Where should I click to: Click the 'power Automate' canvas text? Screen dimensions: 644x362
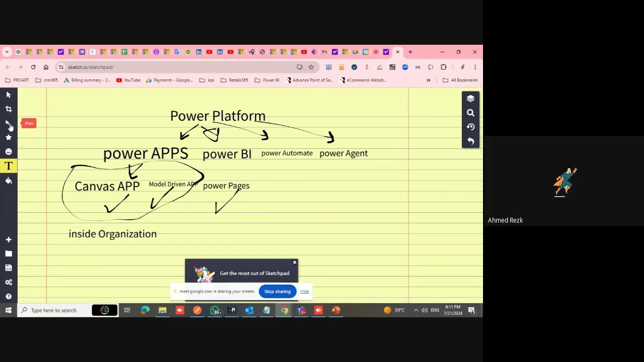pos(287,153)
